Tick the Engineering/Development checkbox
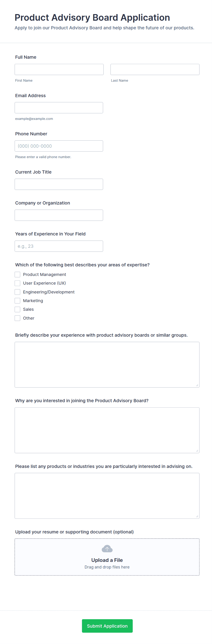The width and height of the screenshot is (212, 644). [18, 292]
